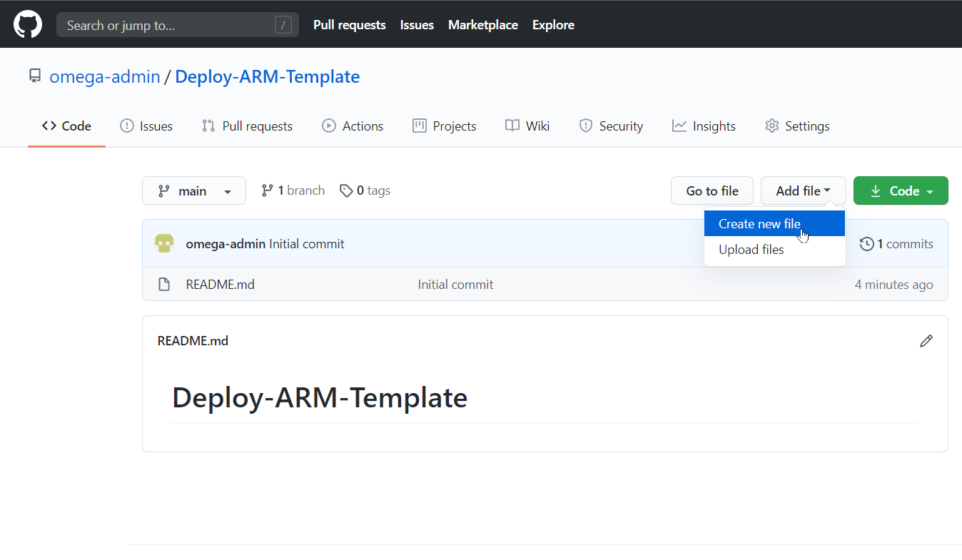The height and width of the screenshot is (560, 962).
Task: Click the Go to file button
Action: tap(712, 190)
